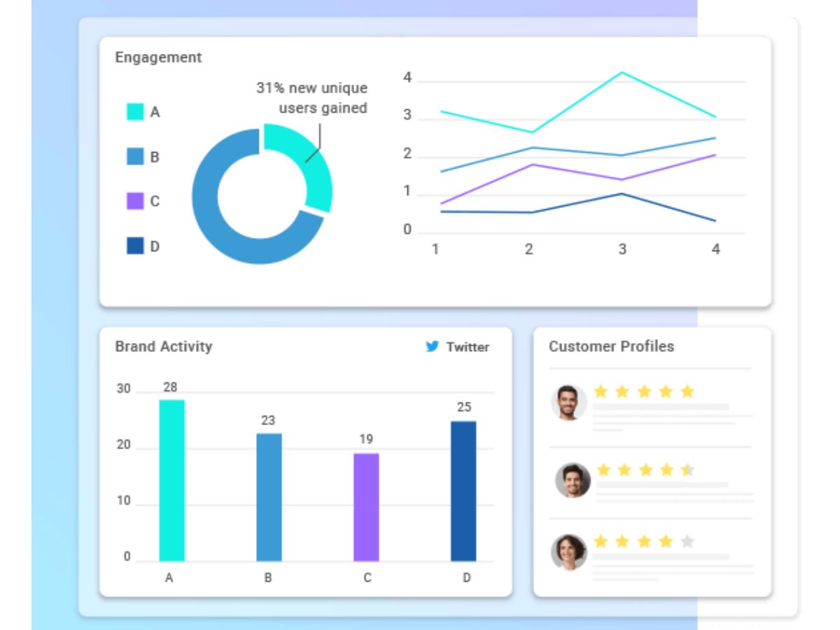Click the fifth star of the top customer rating
The image size is (840, 630).
(x=687, y=391)
